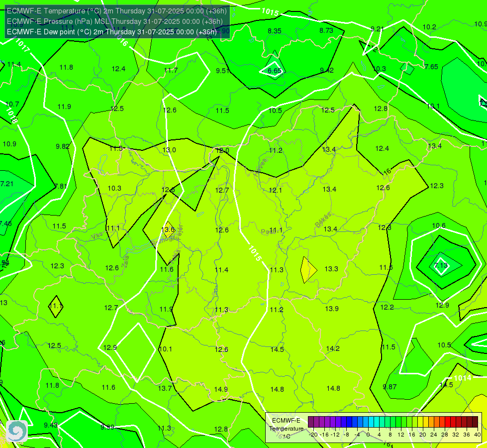Click the 10.6 dew point value
This screenshot has height=448, width=487.
(439, 225)
